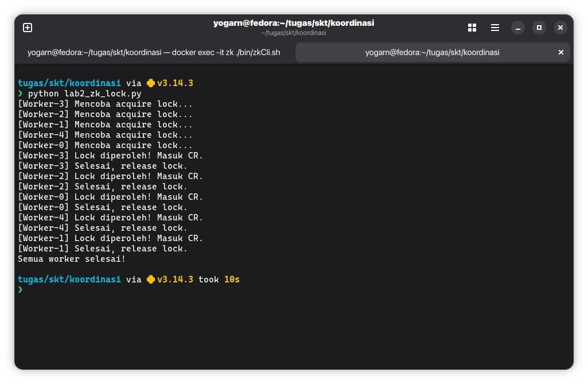Select the active koordinasi tab
This screenshot has height=384, width=588.
pyautogui.click(x=433, y=53)
